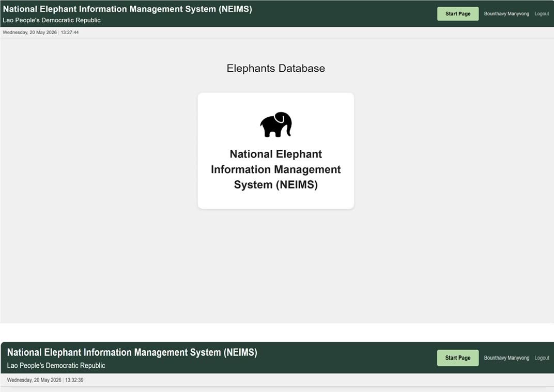Click the NEIMS header title above 13:27:44
The image size is (554, 392).
128,9
